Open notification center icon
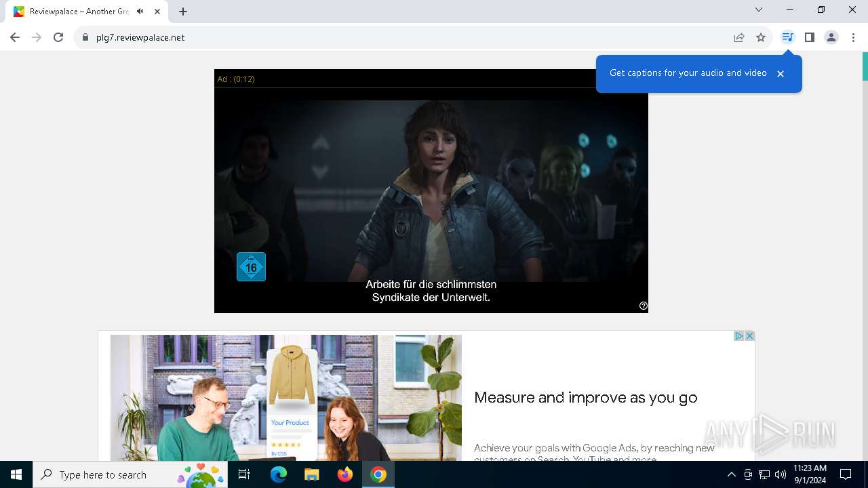The image size is (868, 488). (x=846, y=474)
